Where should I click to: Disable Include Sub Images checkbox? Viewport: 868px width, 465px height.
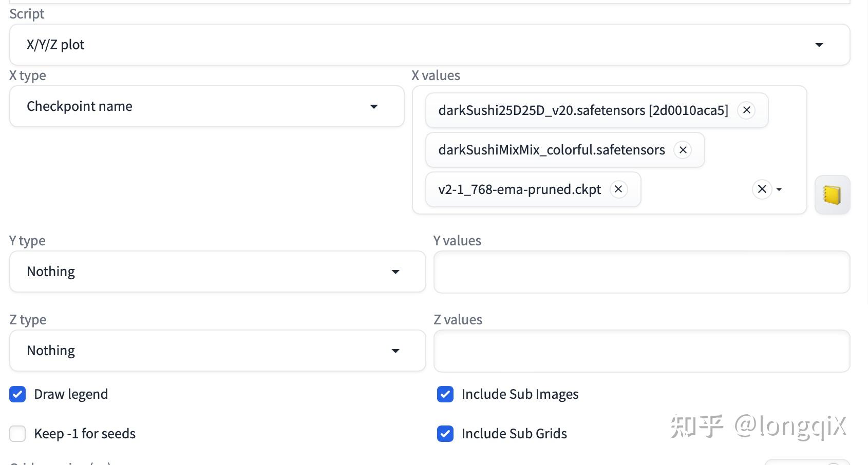point(445,394)
